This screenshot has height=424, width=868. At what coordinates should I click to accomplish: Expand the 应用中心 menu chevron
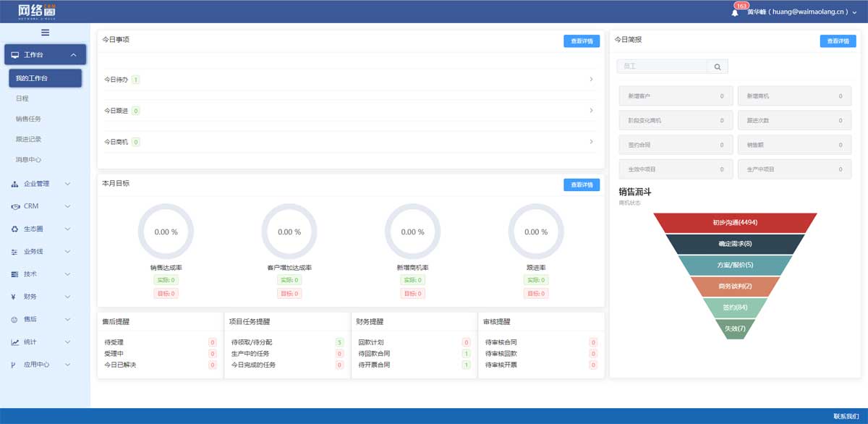pyautogui.click(x=68, y=365)
